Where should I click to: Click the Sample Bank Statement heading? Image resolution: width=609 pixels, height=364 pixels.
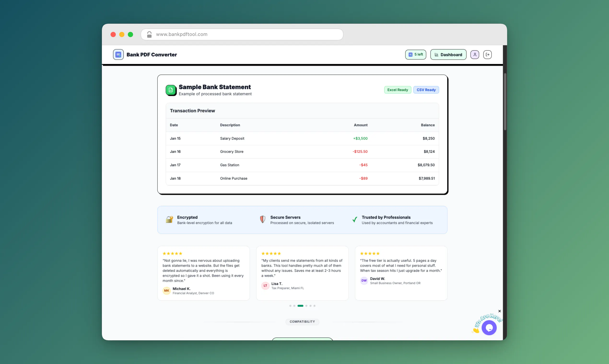coord(215,87)
